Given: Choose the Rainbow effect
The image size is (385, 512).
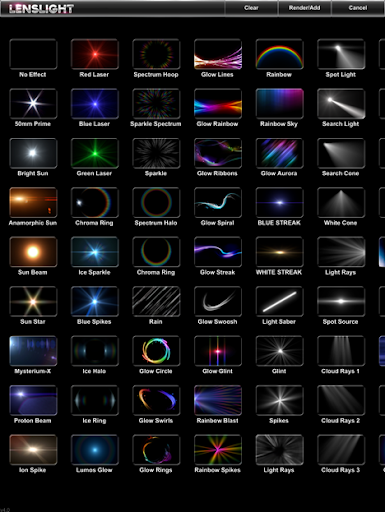Looking at the screenshot, I should (279, 54).
